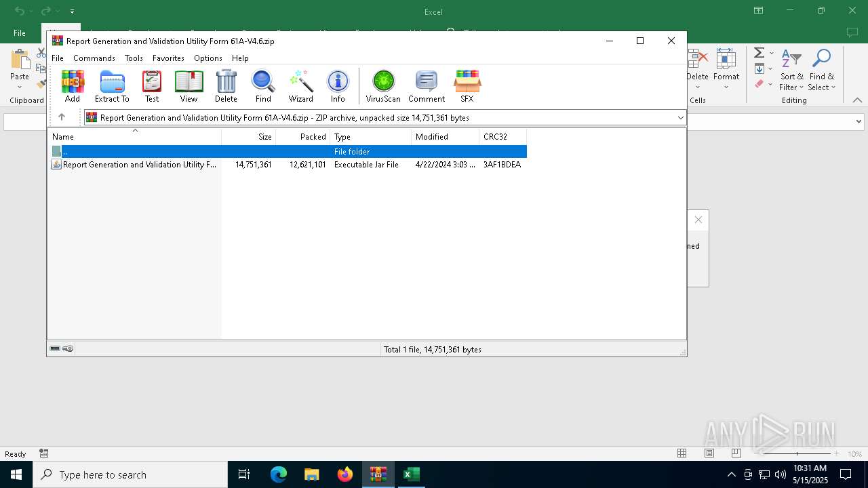Open the Favorites menu
The width and height of the screenshot is (868, 488).
[168, 58]
